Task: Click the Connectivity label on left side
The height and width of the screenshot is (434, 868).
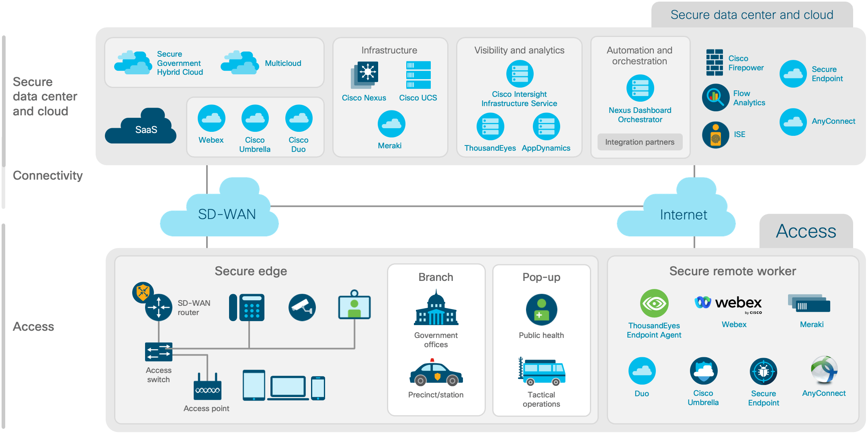Action: pos(48,176)
